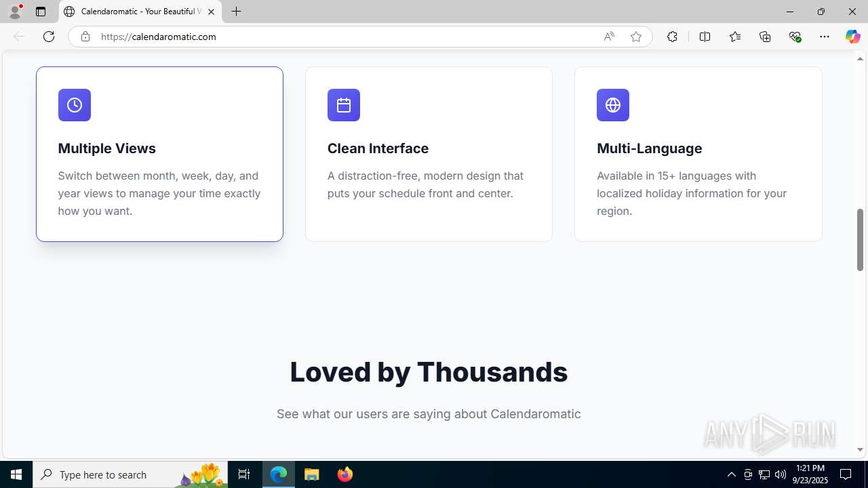Launch Firefox from the taskbar

pyautogui.click(x=345, y=474)
